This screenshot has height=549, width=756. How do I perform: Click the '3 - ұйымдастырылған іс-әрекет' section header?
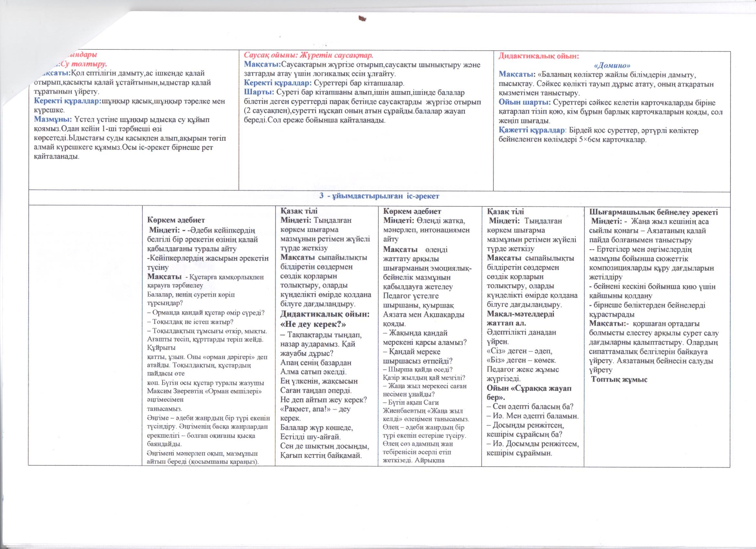click(379, 196)
